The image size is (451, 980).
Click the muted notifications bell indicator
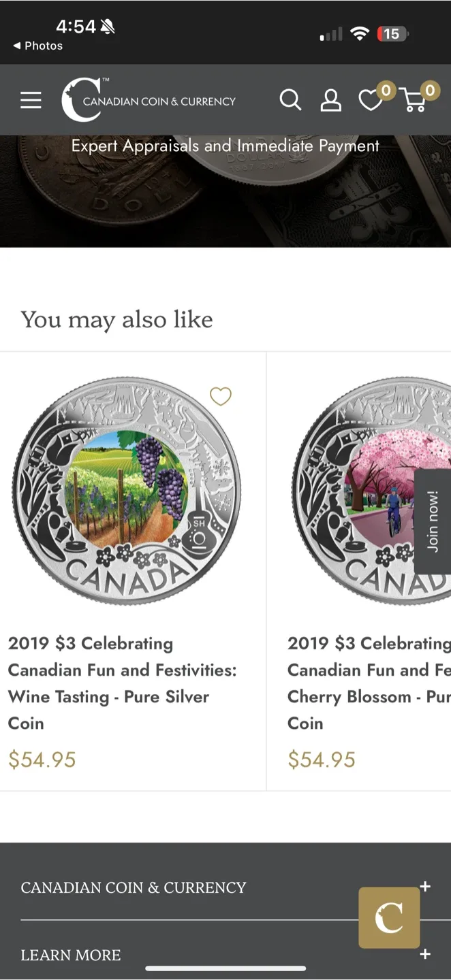(x=107, y=26)
